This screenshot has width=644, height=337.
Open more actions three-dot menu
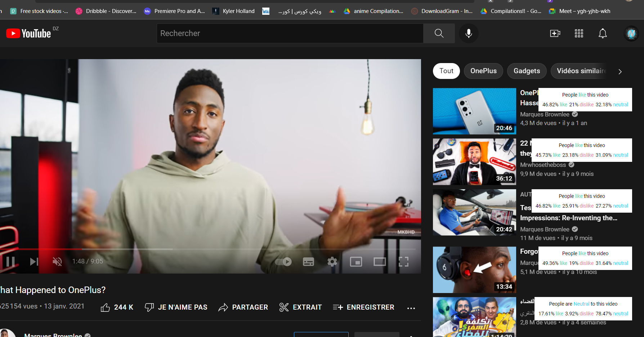coord(411,308)
